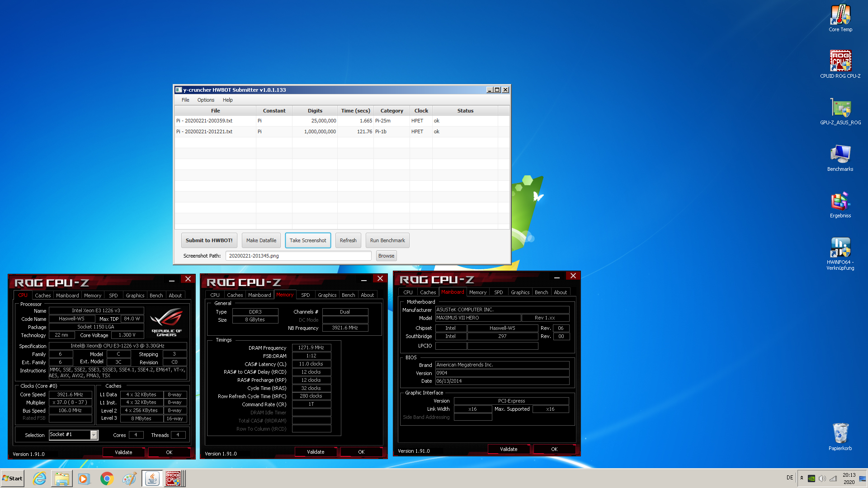Viewport: 868px width, 488px height.
Task: Open HWiNFO64 Verknüpfung desktop shortcut
Action: (840, 253)
